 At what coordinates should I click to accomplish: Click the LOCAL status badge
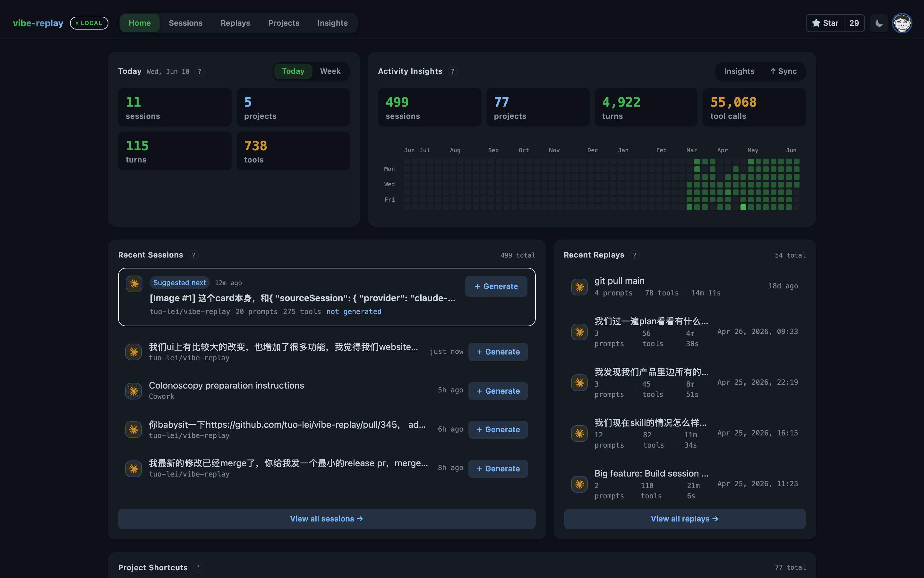tap(89, 23)
